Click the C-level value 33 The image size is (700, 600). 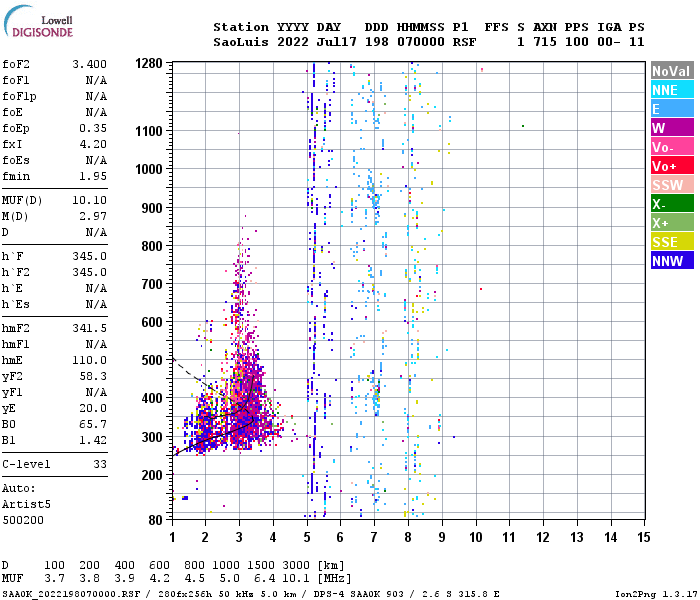tap(100, 464)
